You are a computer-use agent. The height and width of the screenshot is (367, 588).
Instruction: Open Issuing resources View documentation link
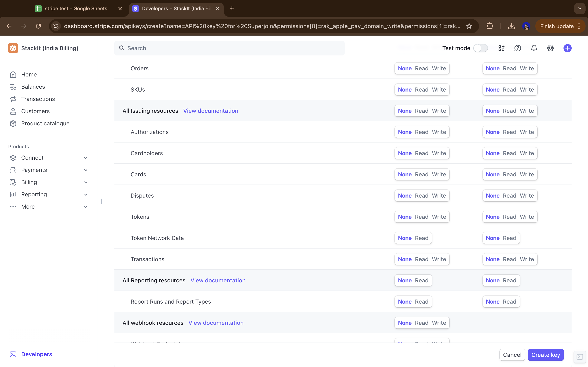pyautogui.click(x=210, y=111)
